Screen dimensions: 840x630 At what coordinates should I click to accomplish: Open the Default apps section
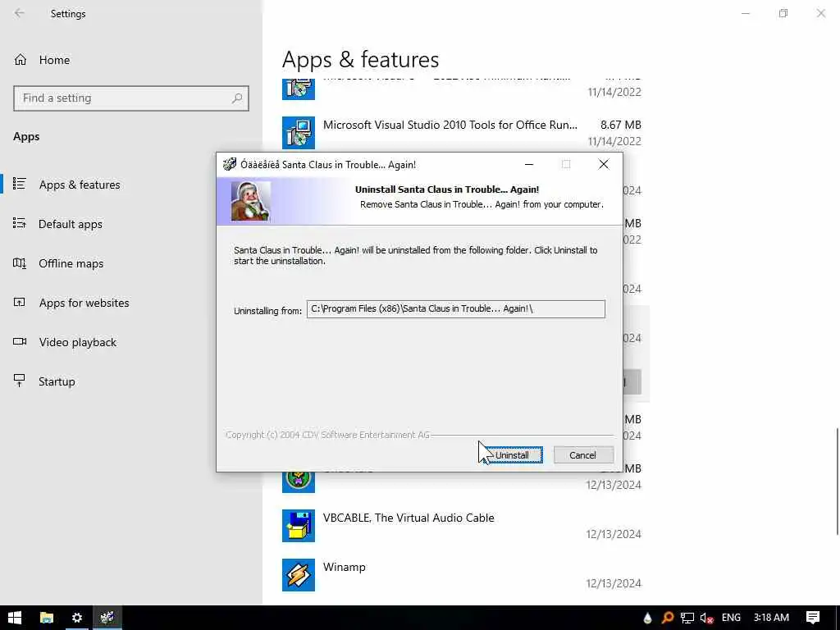pyautogui.click(x=71, y=224)
